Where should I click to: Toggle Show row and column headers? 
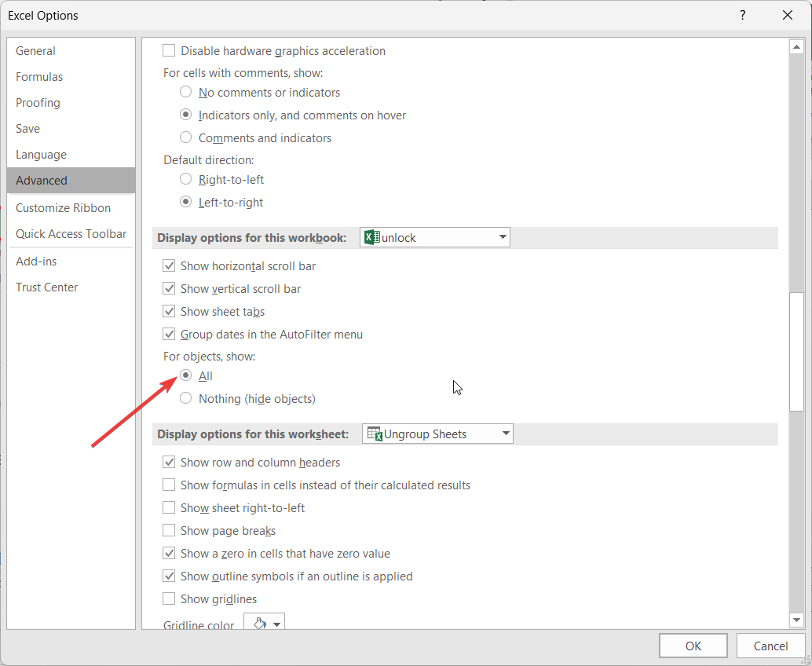(x=169, y=462)
